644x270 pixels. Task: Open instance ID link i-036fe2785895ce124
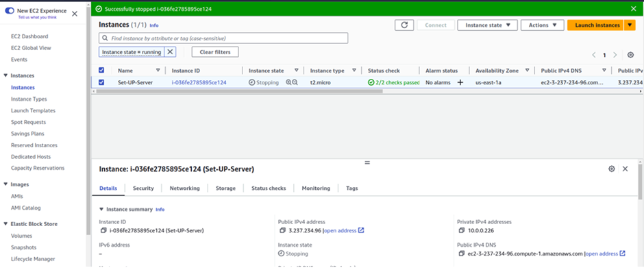click(199, 82)
